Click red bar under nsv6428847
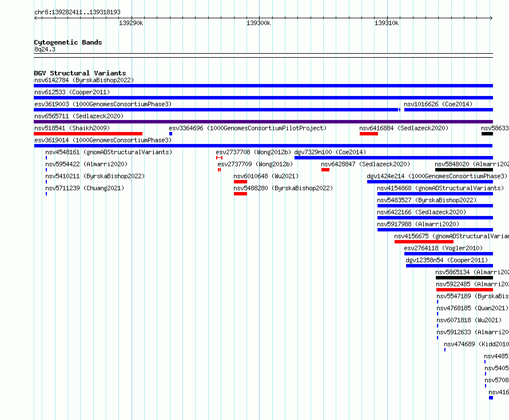The height and width of the screenshot is (420, 509). tap(325, 170)
